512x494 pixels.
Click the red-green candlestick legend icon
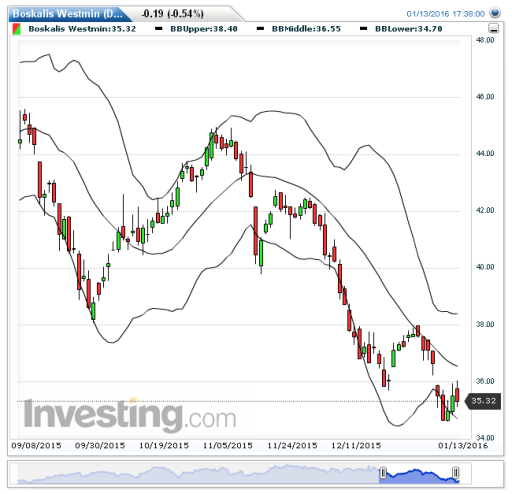[16, 29]
